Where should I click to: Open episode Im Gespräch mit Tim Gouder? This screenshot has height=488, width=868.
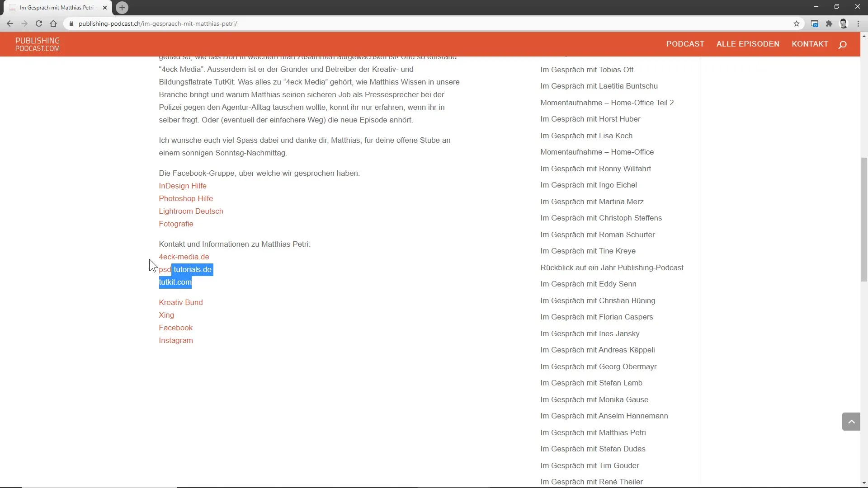coord(590,465)
